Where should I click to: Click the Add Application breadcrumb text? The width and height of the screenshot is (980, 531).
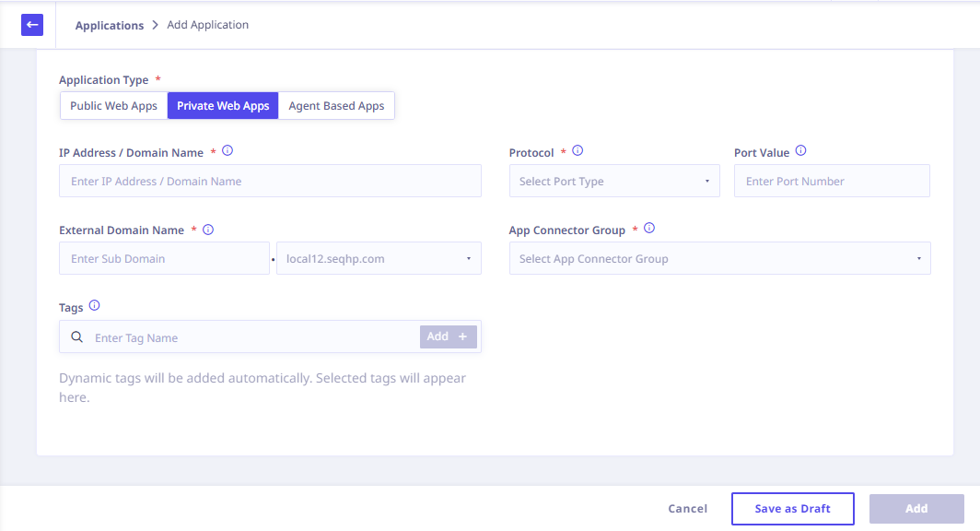[x=207, y=24]
